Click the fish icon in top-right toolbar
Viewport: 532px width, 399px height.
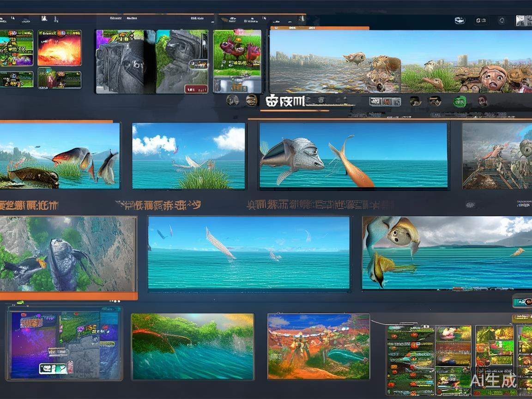459,20
